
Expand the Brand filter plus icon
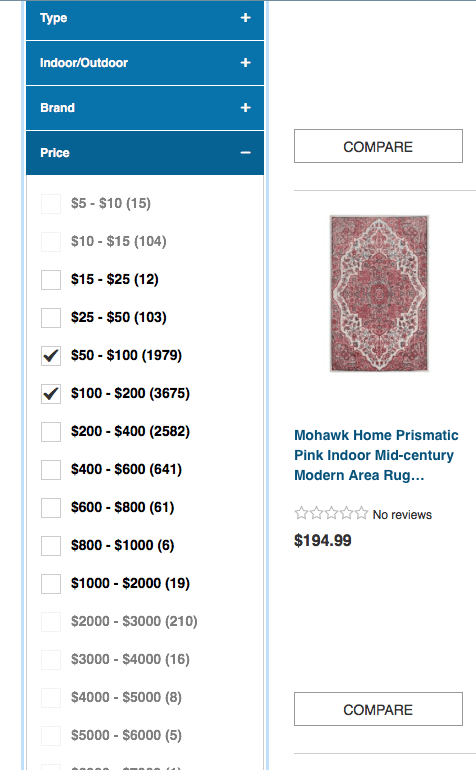[x=246, y=108]
